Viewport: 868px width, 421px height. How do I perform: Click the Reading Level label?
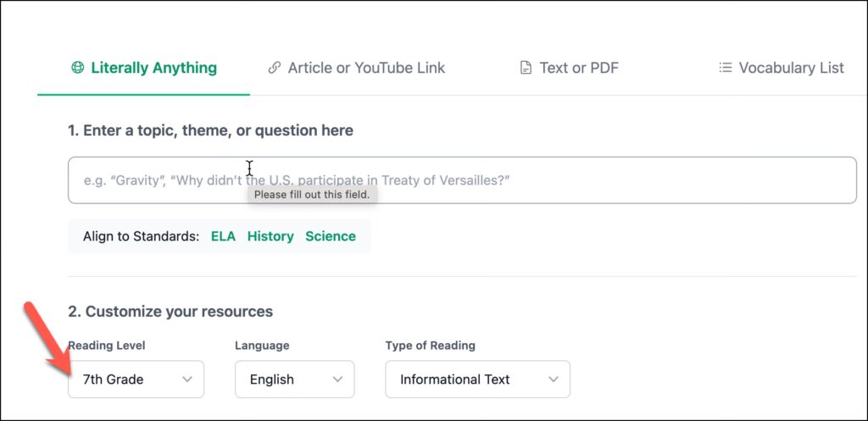(x=107, y=346)
